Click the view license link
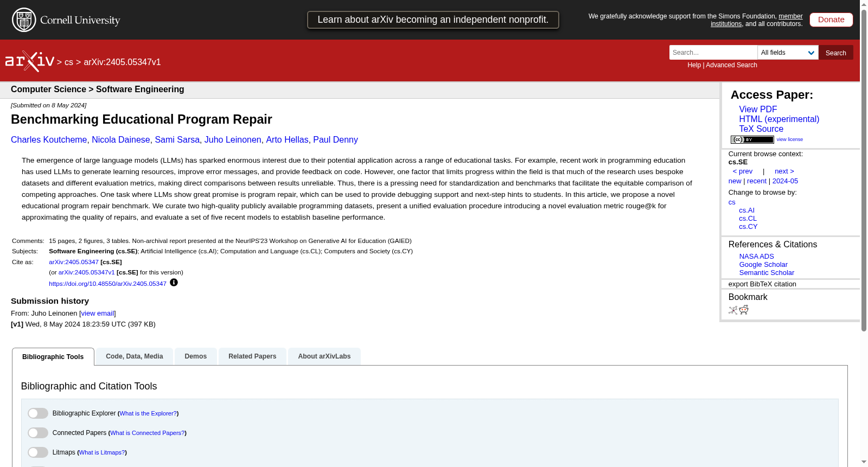The height and width of the screenshot is (467, 868). [x=789, y=139]
